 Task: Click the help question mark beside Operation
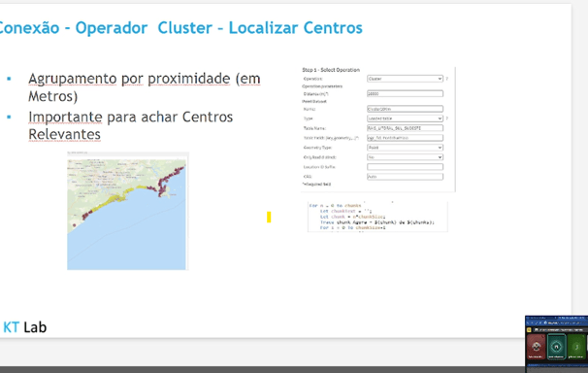pos(447,79)
